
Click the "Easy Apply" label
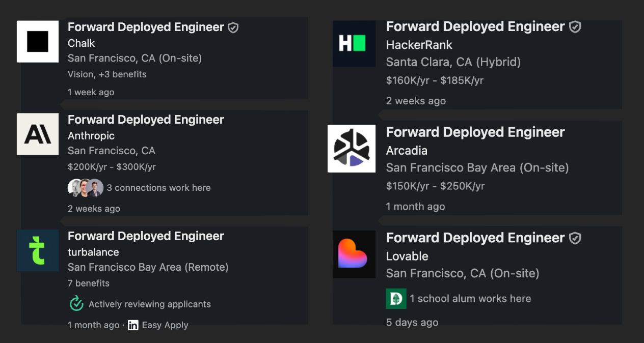coord(165,325)
